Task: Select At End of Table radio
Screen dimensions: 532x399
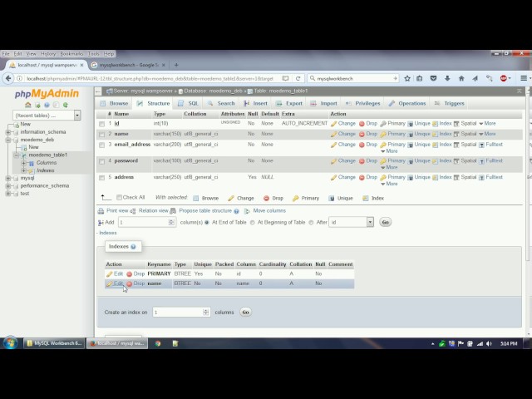Action: click(207, 223)
